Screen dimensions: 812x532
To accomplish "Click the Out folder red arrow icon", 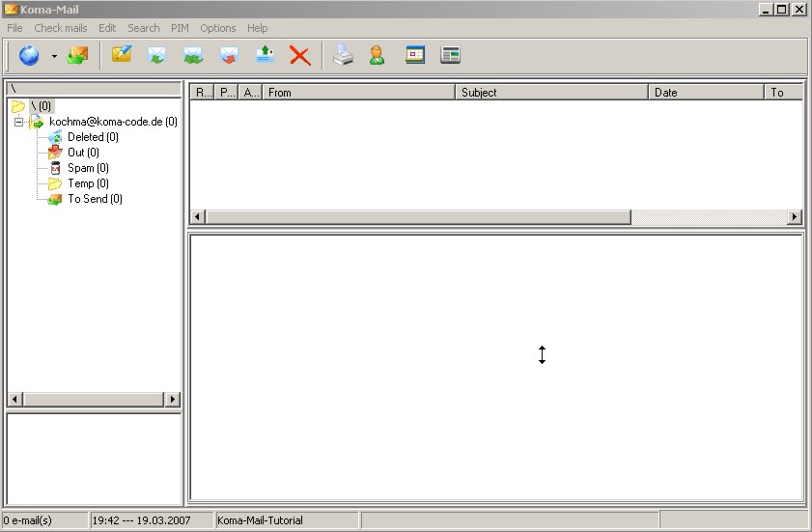I will 55,153.
